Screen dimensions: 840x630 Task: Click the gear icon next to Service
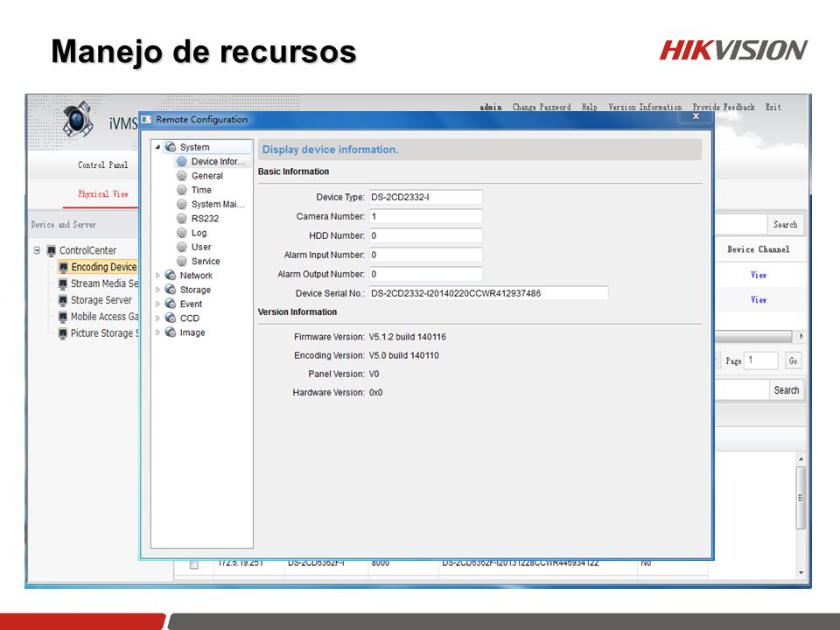(182, 261)
